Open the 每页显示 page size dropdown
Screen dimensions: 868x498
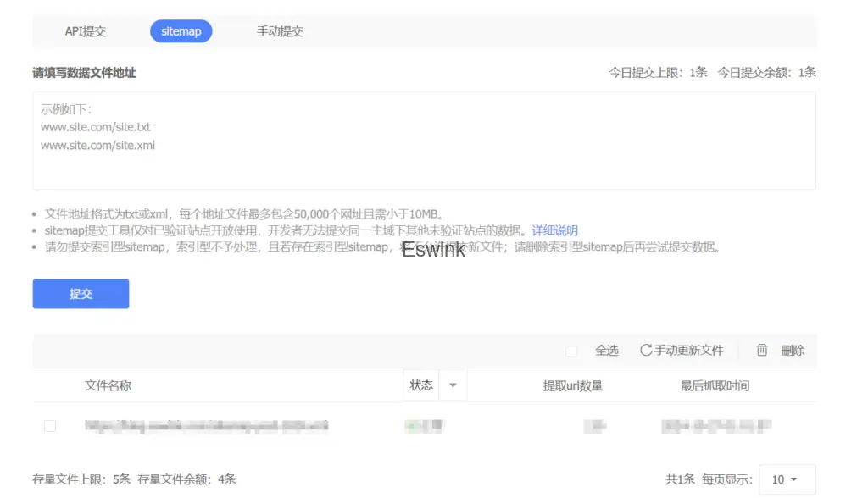(x=787, y=479)
